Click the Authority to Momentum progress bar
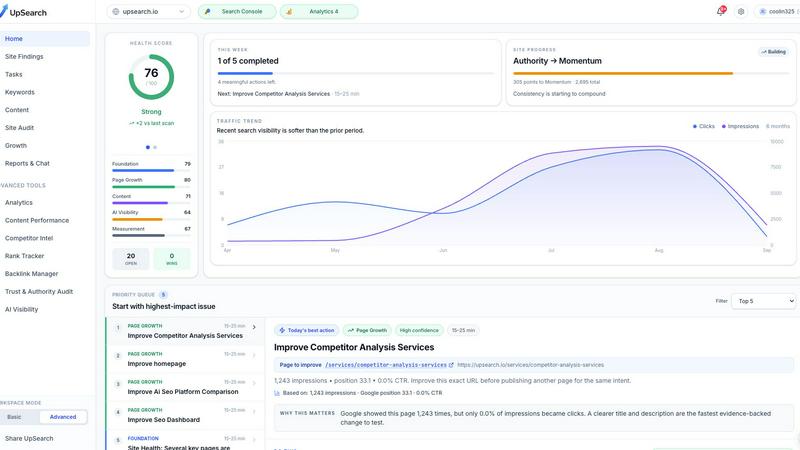 click(x=651, y=73)
